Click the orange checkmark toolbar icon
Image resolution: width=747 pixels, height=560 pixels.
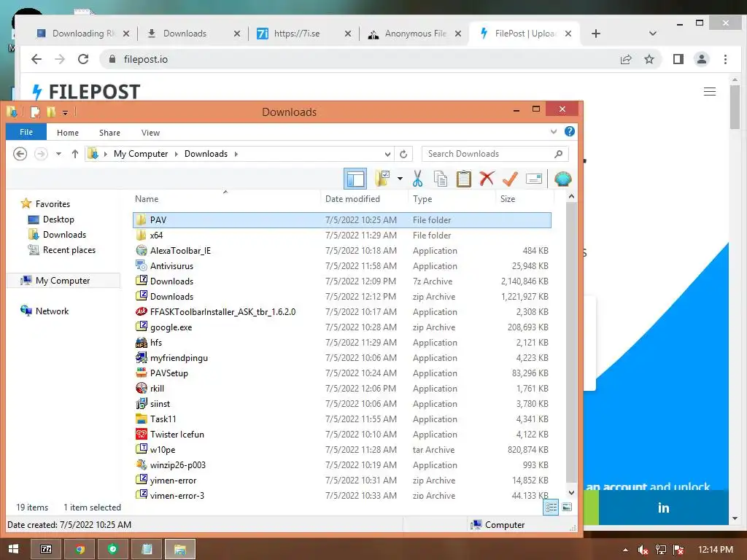click(510, 179)
